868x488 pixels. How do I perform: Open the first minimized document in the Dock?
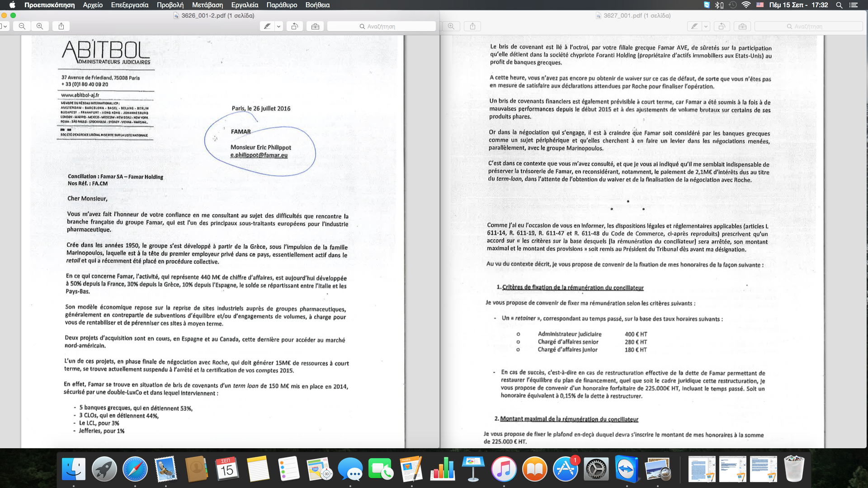pyautogui.click(x=702, y=469)
